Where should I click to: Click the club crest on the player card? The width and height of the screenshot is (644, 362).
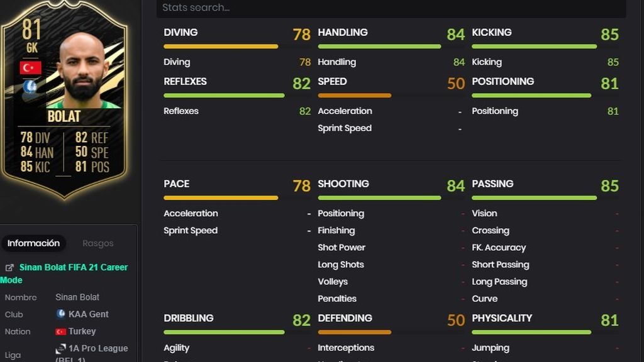click(x=30, y=87)
